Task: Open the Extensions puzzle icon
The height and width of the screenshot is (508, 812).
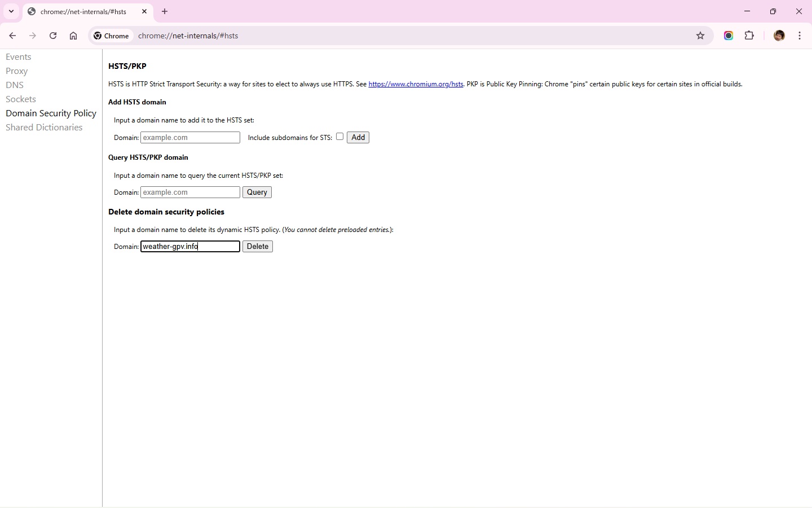Action: [749, 36]
